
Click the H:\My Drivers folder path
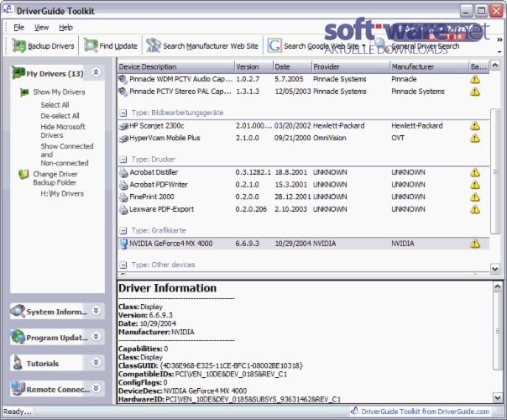click(62, 194)
